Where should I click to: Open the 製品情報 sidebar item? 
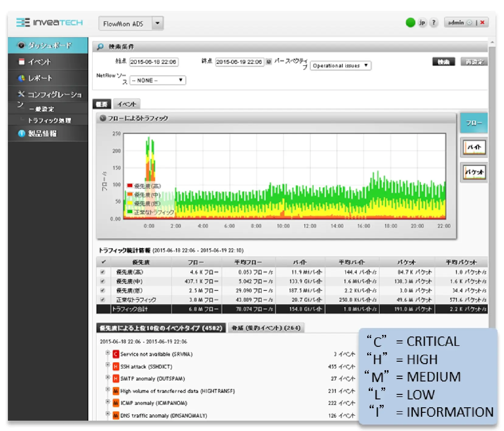pyautogui.click(x=48, y=133)
